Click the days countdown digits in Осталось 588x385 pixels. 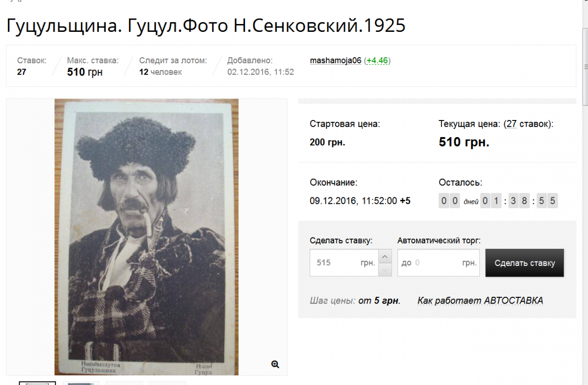[449, 201]
